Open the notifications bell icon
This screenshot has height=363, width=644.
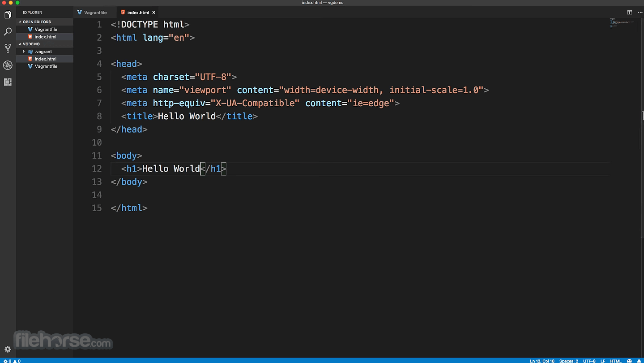[639, 361]
